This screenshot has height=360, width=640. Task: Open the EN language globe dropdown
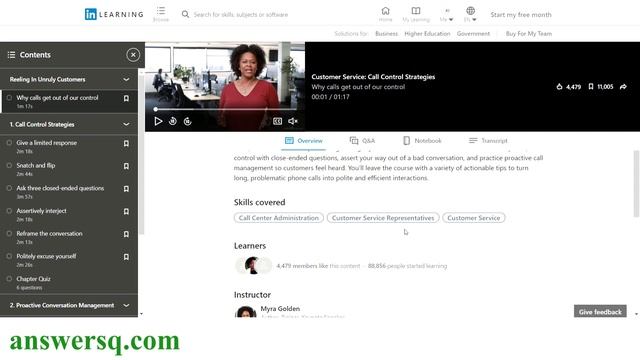pos(470,14)
